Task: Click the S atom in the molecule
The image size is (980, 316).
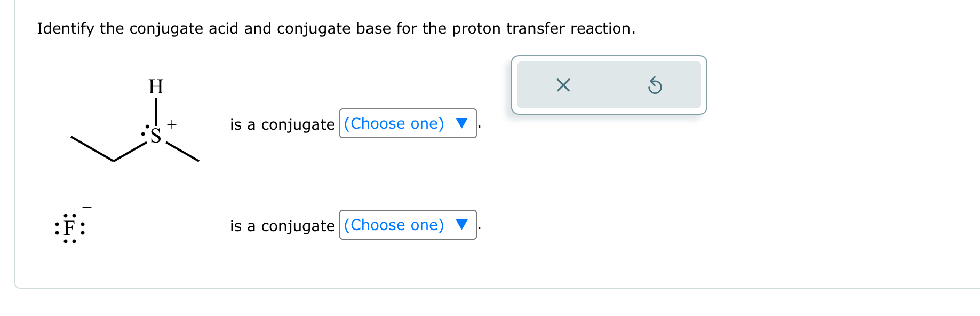Action: [x=156, y=136]
